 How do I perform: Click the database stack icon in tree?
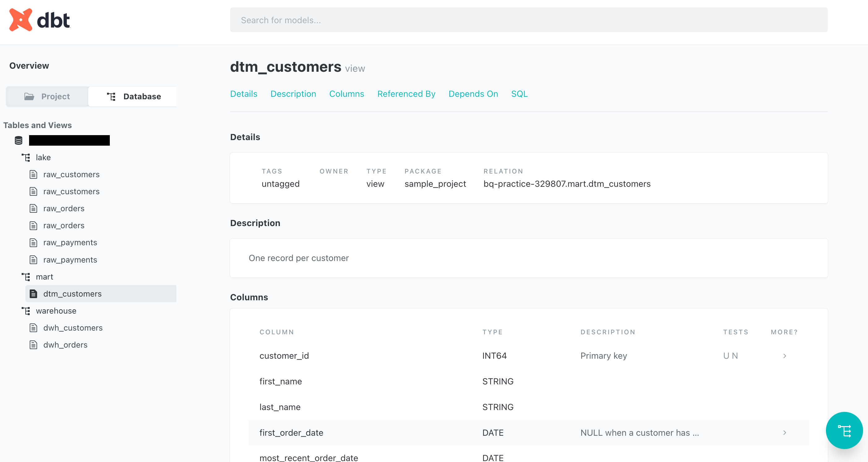[19, 140]
